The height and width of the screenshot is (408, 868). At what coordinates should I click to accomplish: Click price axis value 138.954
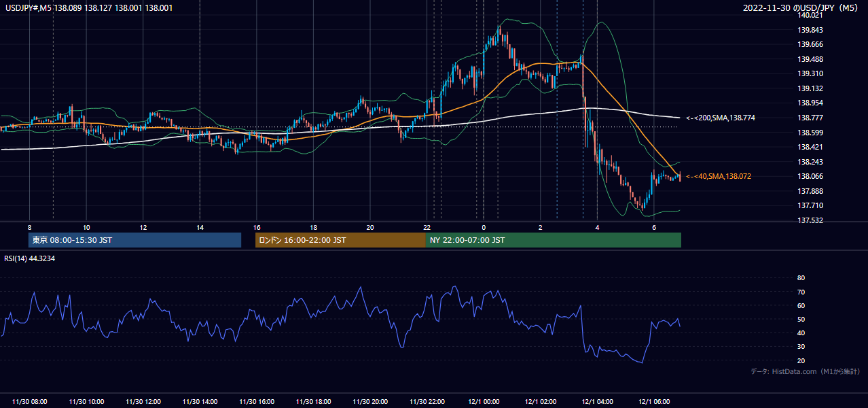[x=810, y=103]
